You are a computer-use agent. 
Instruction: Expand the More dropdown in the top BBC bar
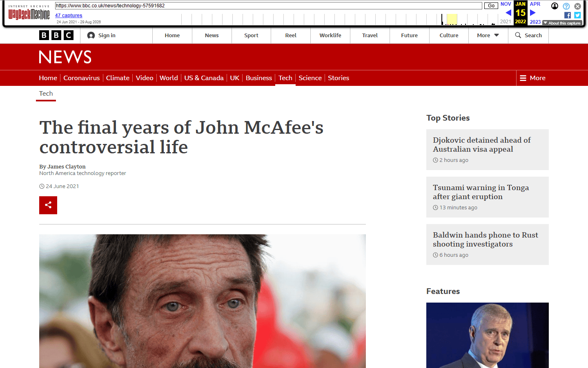pyautogui.click(x=488, y=36)
